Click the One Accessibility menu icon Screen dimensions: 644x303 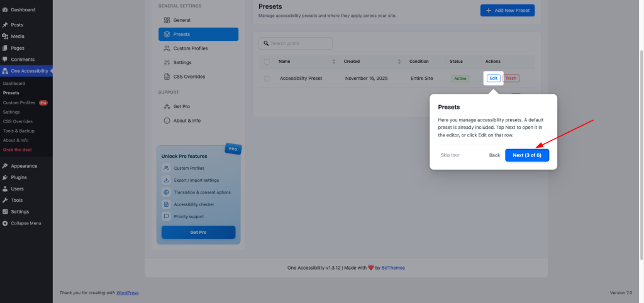coord(5,70)
